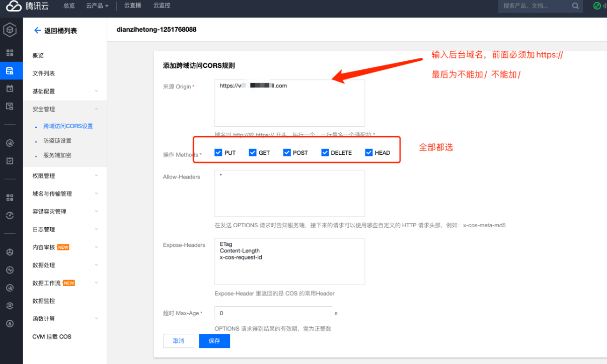Screen dimensions: 607x364
Task: Click the search magnifier icon in top bar
Action: (x=575, y=6)
